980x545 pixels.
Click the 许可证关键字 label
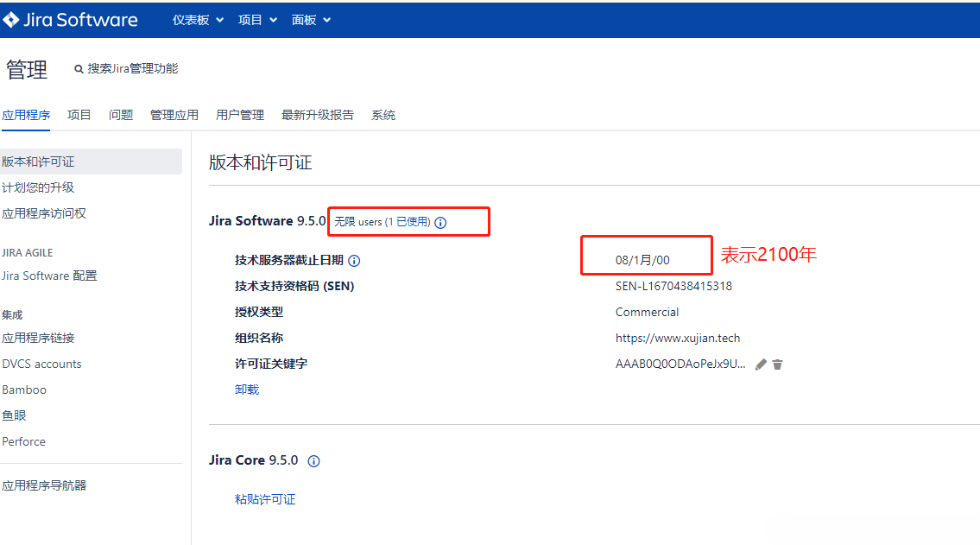[x=271, y=364]
